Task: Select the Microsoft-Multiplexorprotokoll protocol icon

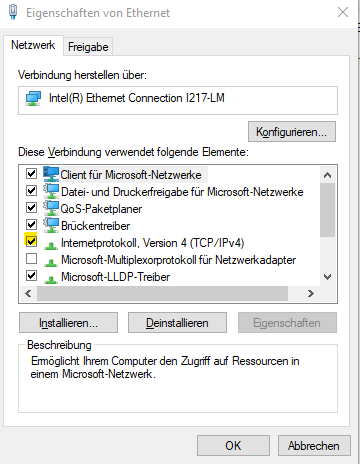Action: [x=51, y=263]
